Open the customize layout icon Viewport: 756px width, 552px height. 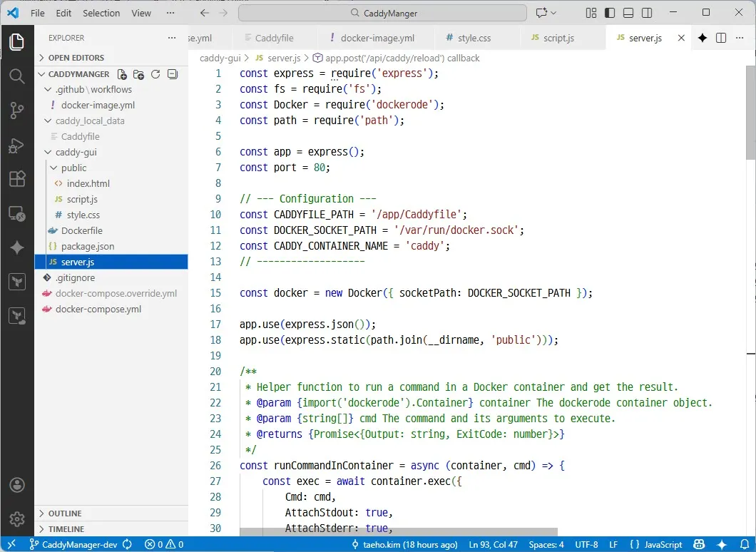pyautogui.click(x=591, y=13)
